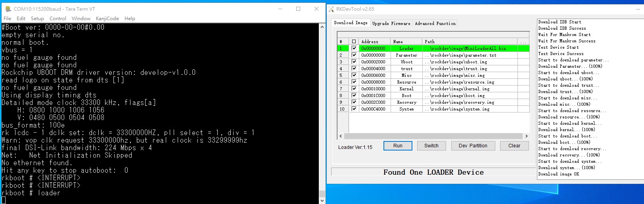Uncheck the Kernel partition checkbox
Image resolution: width=644 pixels, height=204 pixels.
pyautogui.click(x=354, y=89)
